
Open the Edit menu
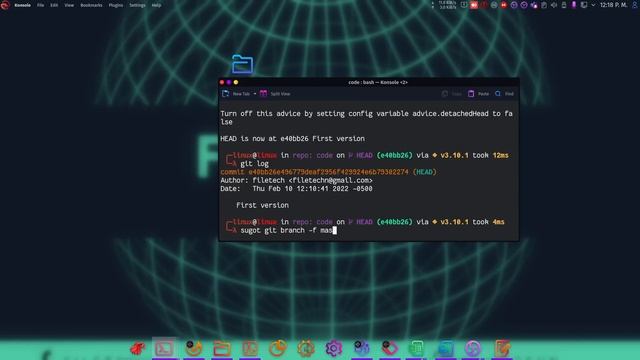[x=54, y=5]
